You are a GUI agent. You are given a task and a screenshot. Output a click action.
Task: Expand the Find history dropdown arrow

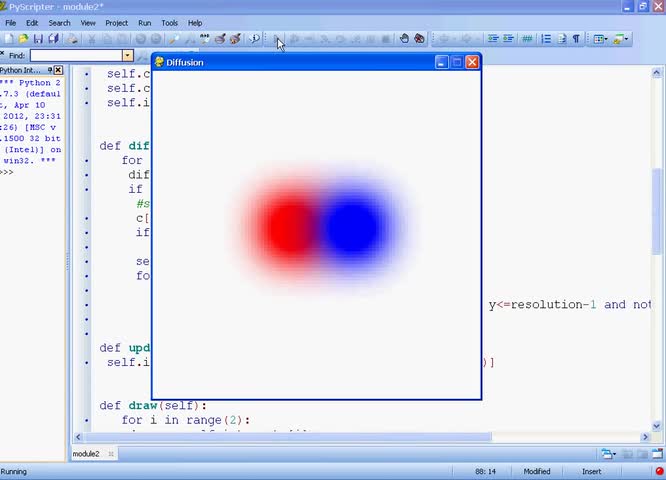tap(128, 56)
